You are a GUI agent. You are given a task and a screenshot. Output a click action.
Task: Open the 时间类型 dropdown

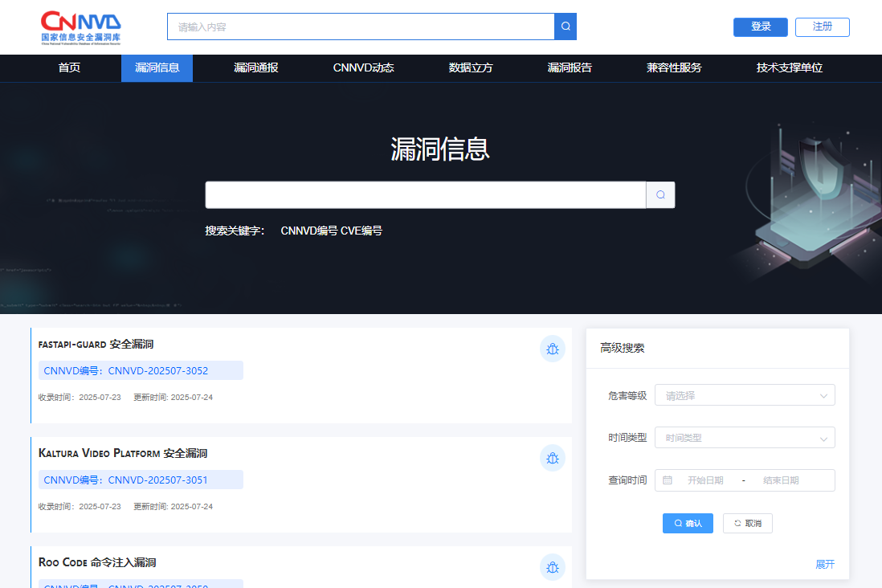(744, 438)
